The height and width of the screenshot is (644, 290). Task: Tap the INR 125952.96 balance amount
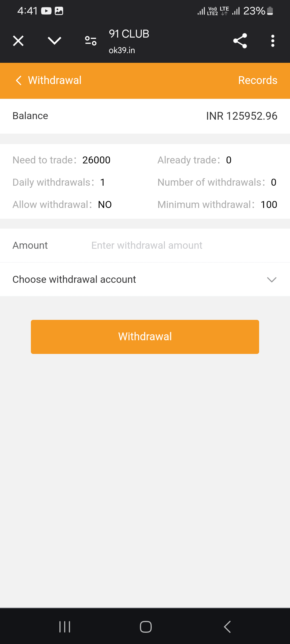242,116
